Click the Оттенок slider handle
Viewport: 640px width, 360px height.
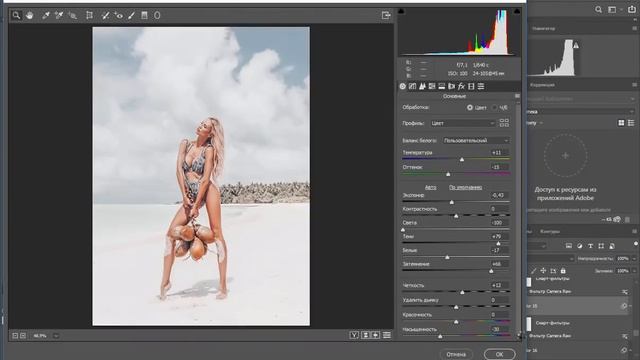448,174
